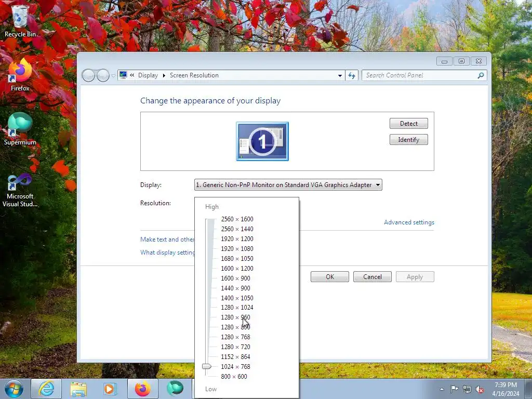Image resolution: width=532 pixels, height=399 pixels.
Task: Click the Detect button
Action: pos(408,124)
